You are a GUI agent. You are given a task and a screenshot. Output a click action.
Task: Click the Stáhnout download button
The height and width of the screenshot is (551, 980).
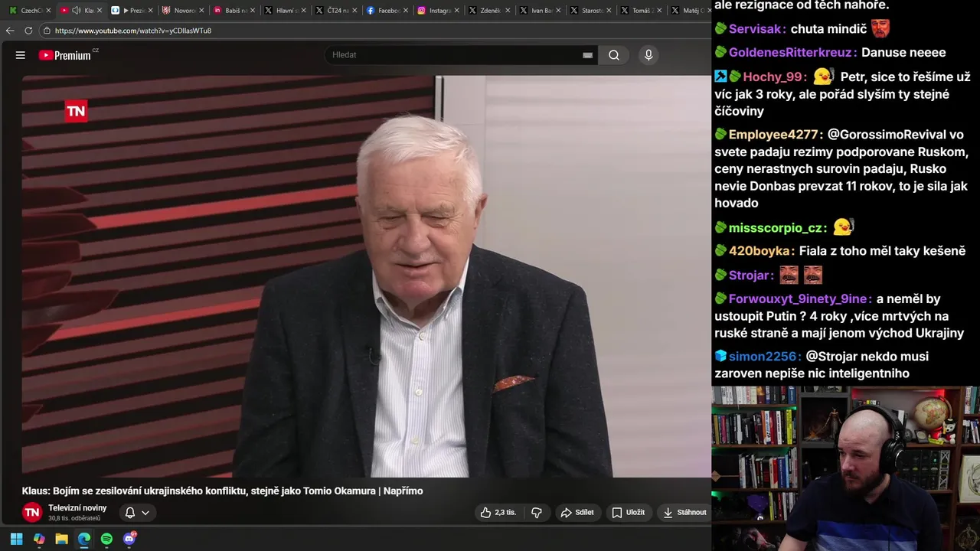point(685,513)
